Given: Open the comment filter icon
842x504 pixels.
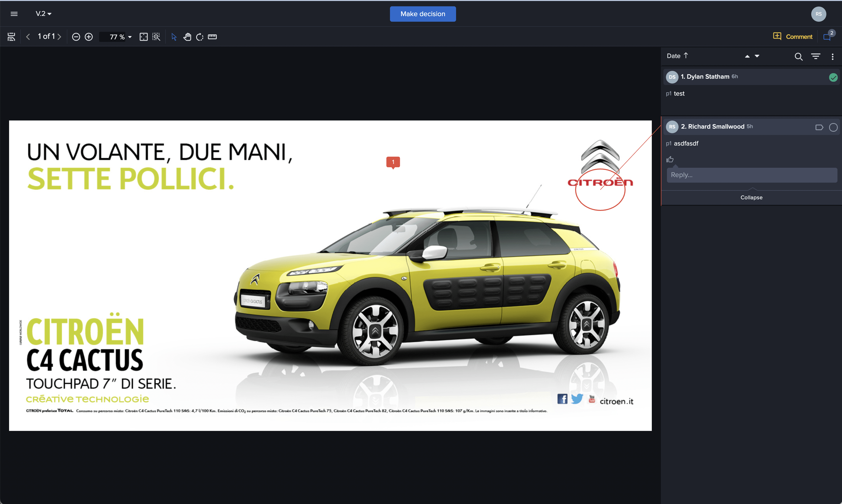Looking at the screenshot, I should [816, 56].
